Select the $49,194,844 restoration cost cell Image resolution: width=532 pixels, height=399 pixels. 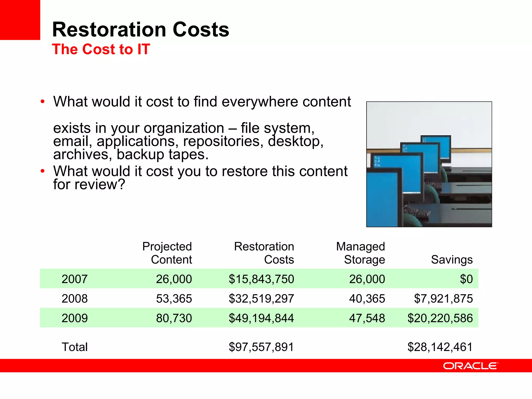(261, 318)
